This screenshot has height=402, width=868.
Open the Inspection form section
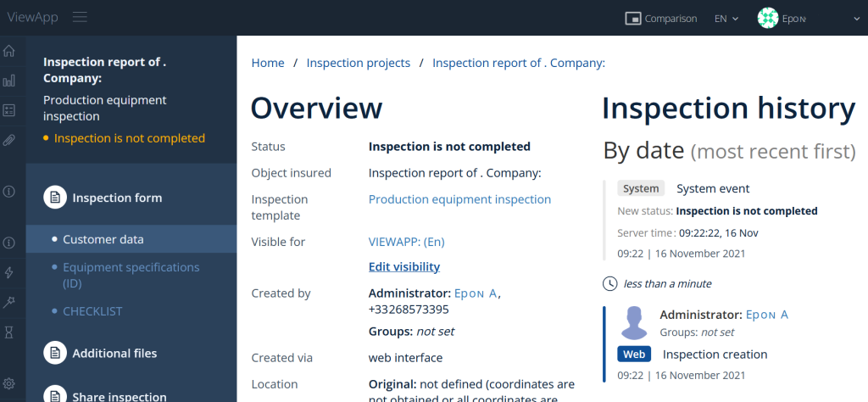[117, 198]
